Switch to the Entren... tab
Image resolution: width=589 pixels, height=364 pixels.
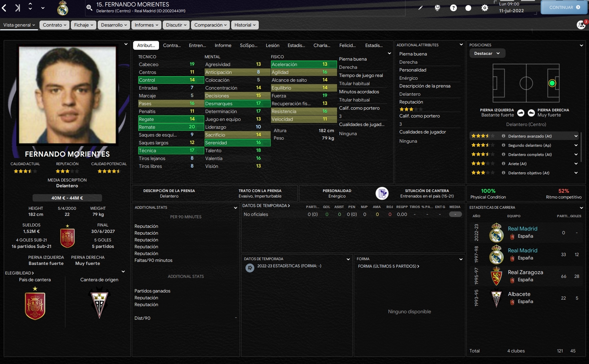click(197, 46)
